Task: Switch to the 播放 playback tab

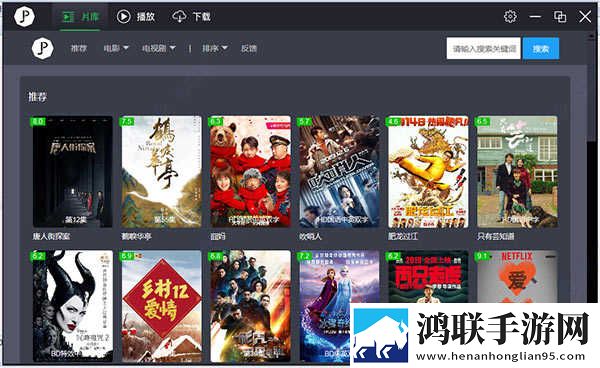Action: point(136,16)
